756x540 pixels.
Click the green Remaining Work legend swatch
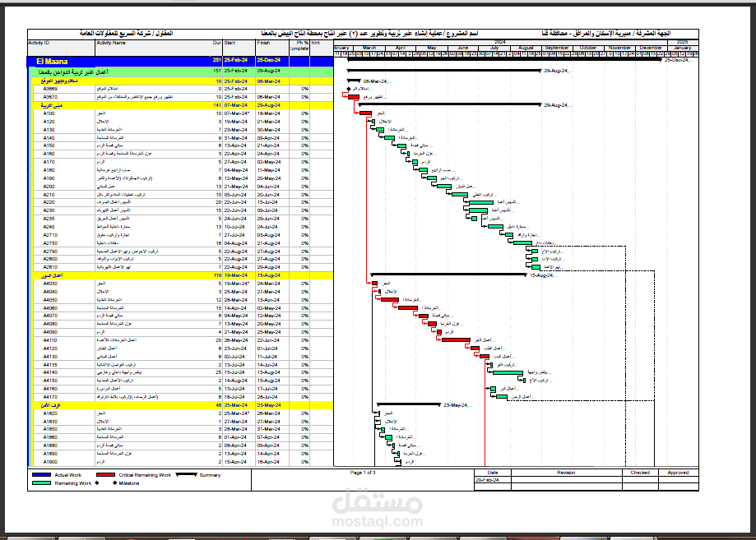[x=41, y=482]
